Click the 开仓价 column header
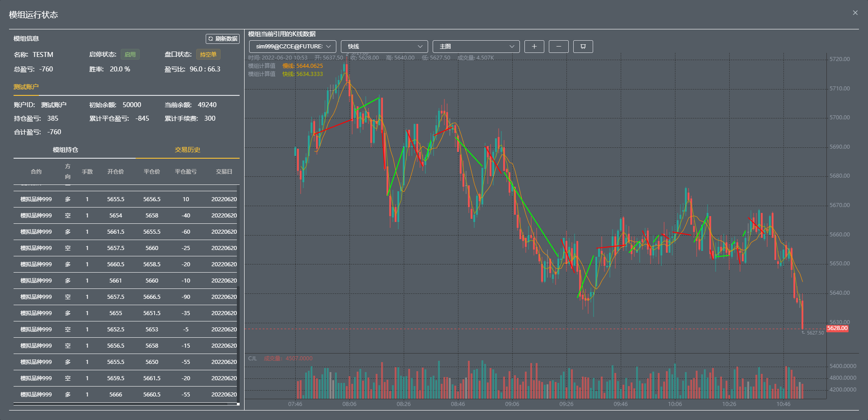 (x=115, y=172)
